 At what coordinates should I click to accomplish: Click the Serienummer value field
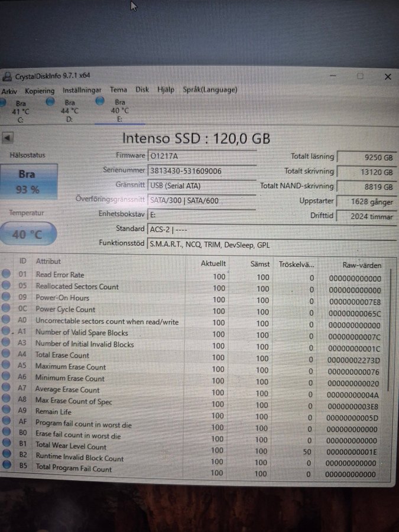point(202,171)
